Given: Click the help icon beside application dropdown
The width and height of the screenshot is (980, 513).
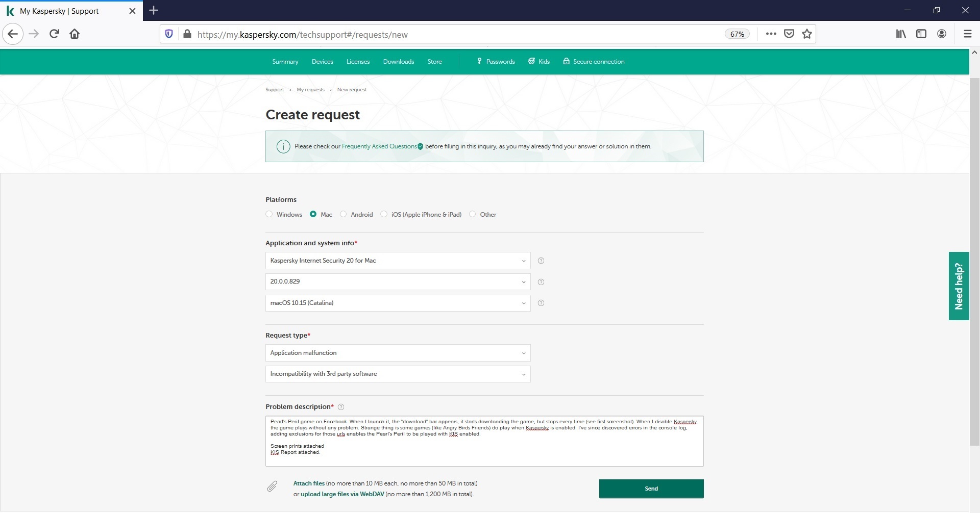Looking at the screenshot, I should click(541, 261).
